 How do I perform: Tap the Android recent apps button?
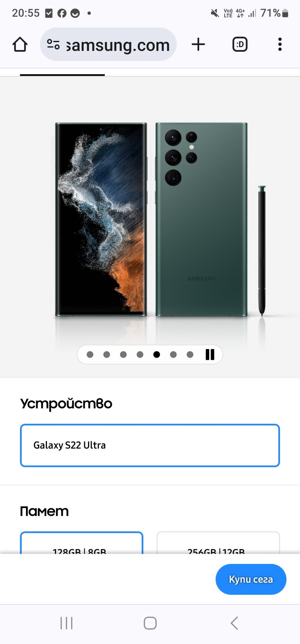[66, 623]
